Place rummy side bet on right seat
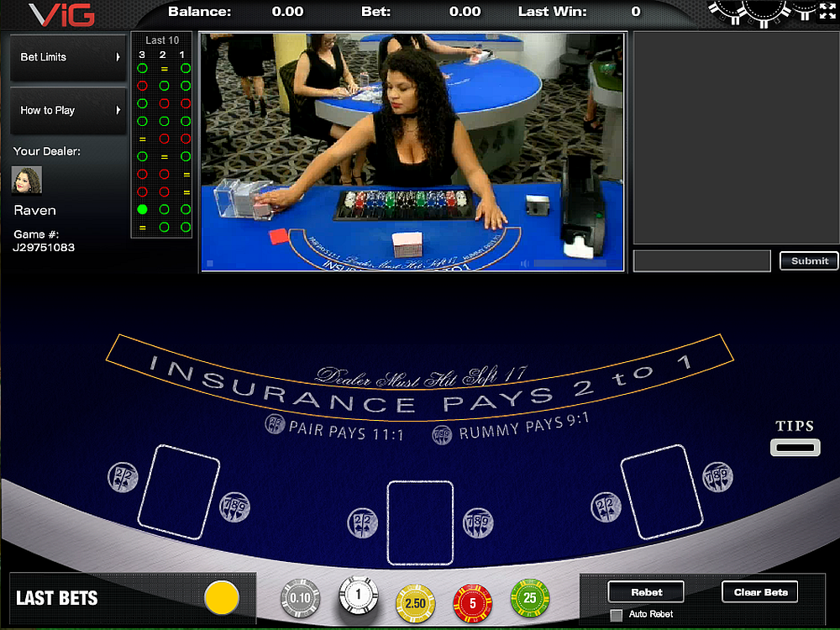Screen dimensions: 840x630 pyautogui.click(x=717, y=477)
